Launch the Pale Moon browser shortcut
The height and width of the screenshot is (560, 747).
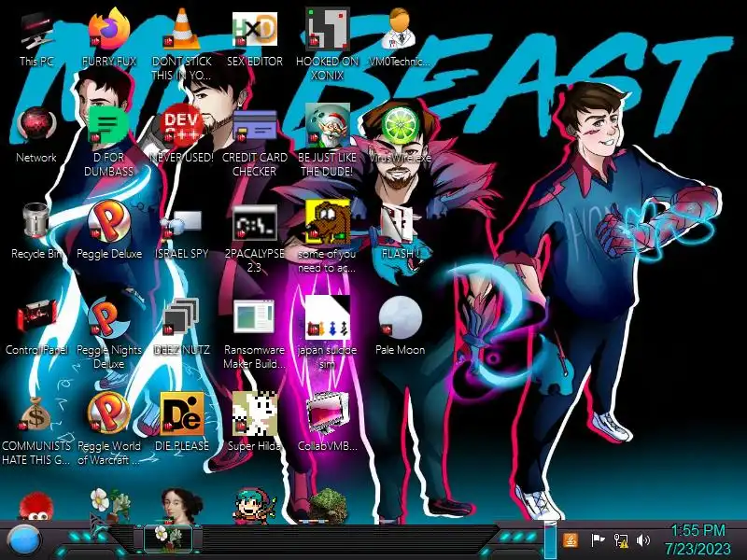pyautogui.click(x=400, y=317)
